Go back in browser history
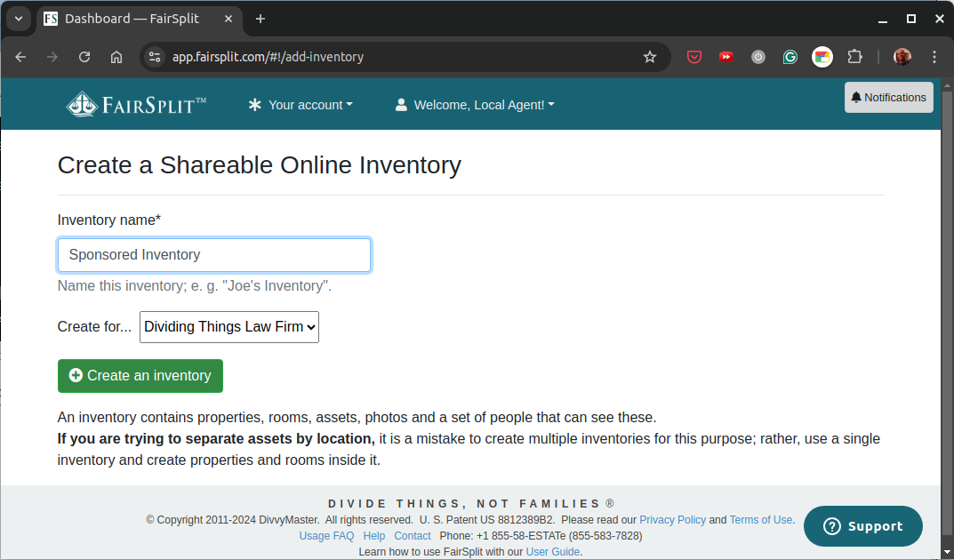The image size is (954, 560). [20, 57]
